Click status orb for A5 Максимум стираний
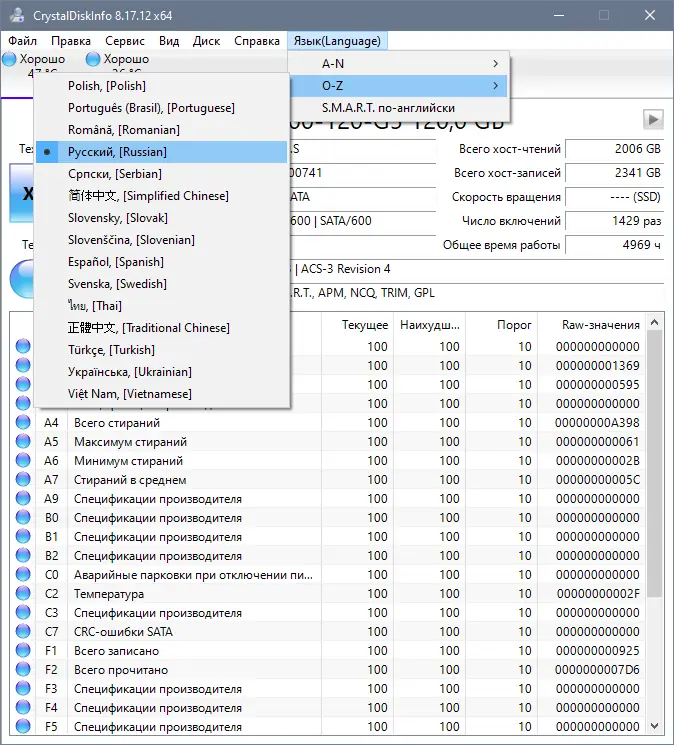 click(x=23, y=441)
